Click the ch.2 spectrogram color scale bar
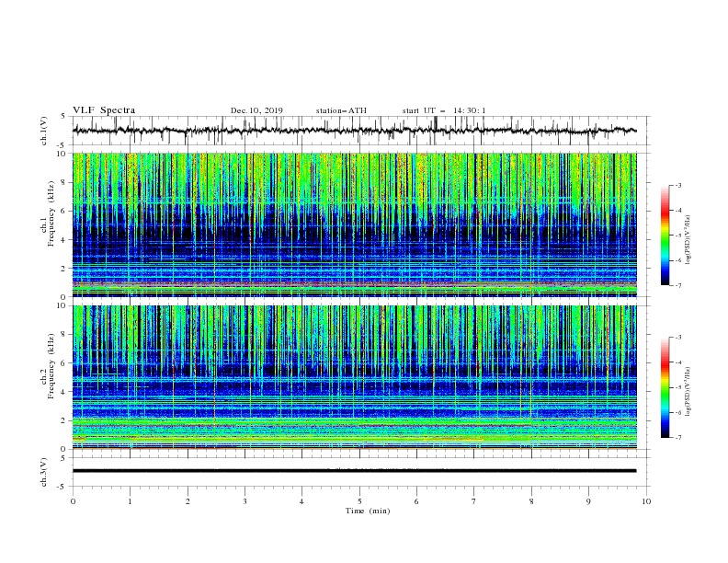 [665, 387]
